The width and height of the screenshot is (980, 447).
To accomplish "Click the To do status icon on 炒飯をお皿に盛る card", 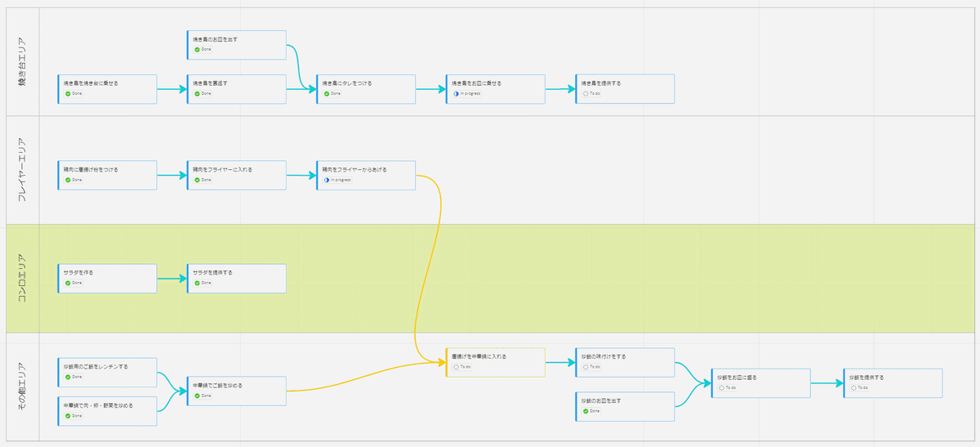I will click(x=722, y=387).
